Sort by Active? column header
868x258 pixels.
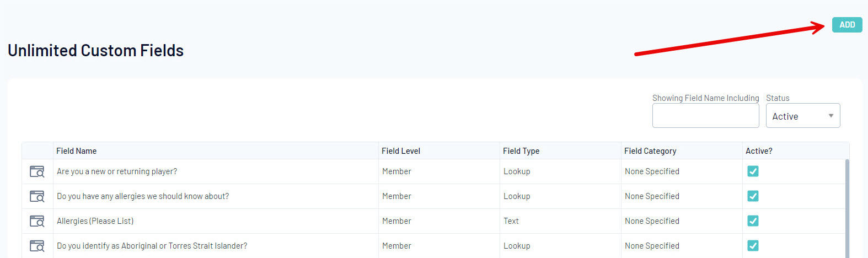759,151
